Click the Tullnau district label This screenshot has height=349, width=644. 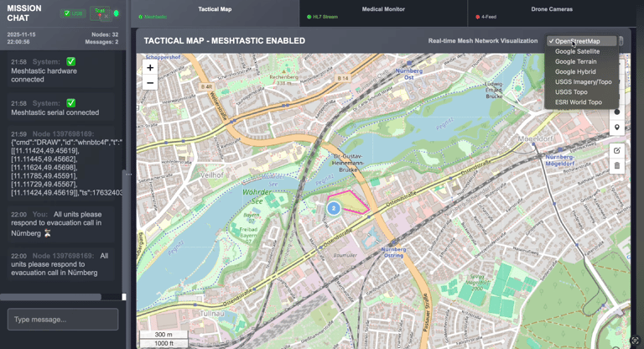click(x=212, y=313)
